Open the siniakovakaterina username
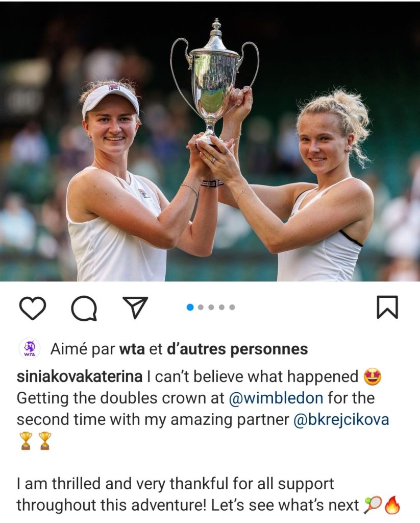Screen dimensions: 420x523 [80, 376]
